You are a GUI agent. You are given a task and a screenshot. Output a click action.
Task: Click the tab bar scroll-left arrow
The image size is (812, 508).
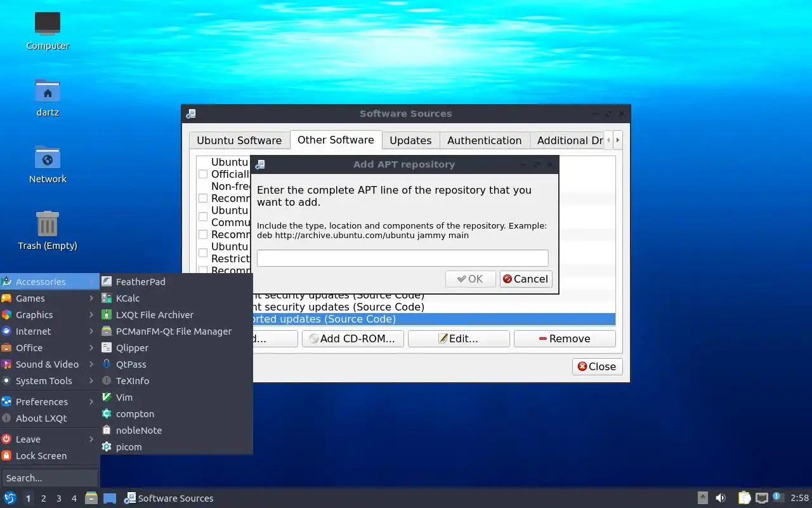click(x=608, y=140)
